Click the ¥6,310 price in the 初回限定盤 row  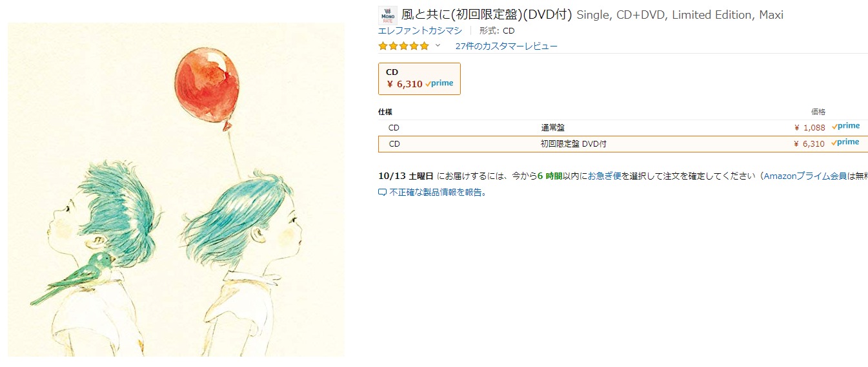(x=809, y=143)
